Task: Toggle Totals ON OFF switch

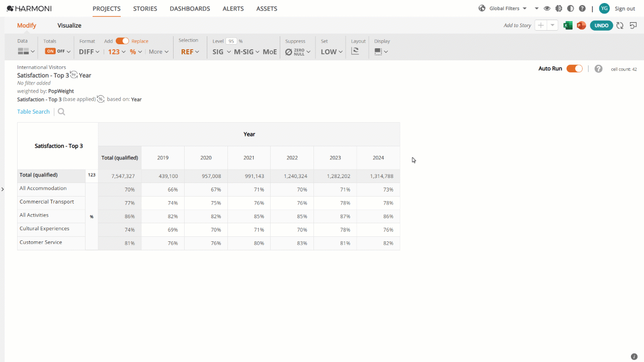Action: (x=55, y=51)
